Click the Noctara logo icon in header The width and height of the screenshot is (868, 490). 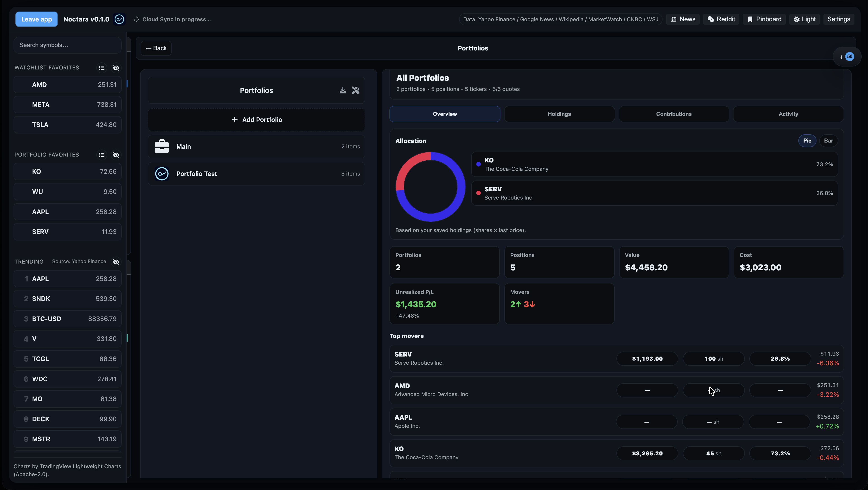pyautogui.click(x=119, y=19)
